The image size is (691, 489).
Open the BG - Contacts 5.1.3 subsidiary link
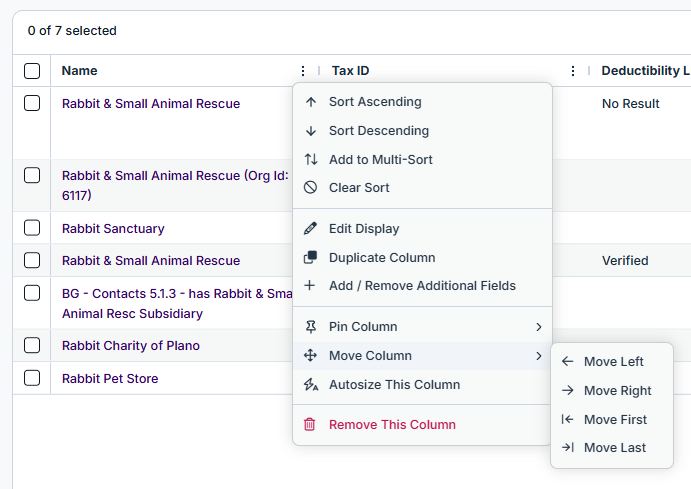[177, 303]
